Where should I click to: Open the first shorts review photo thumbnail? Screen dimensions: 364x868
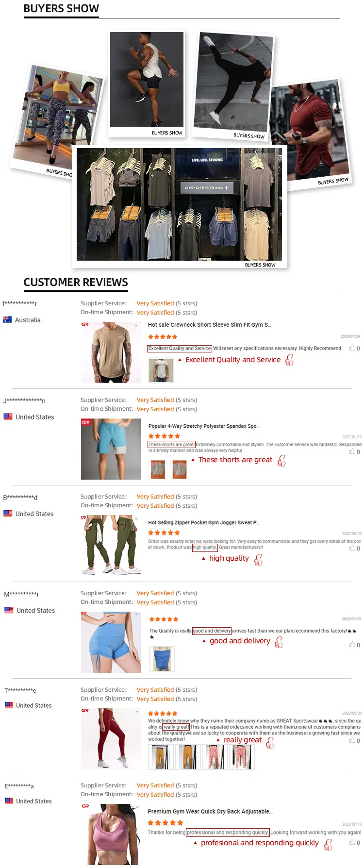(158, 469)
